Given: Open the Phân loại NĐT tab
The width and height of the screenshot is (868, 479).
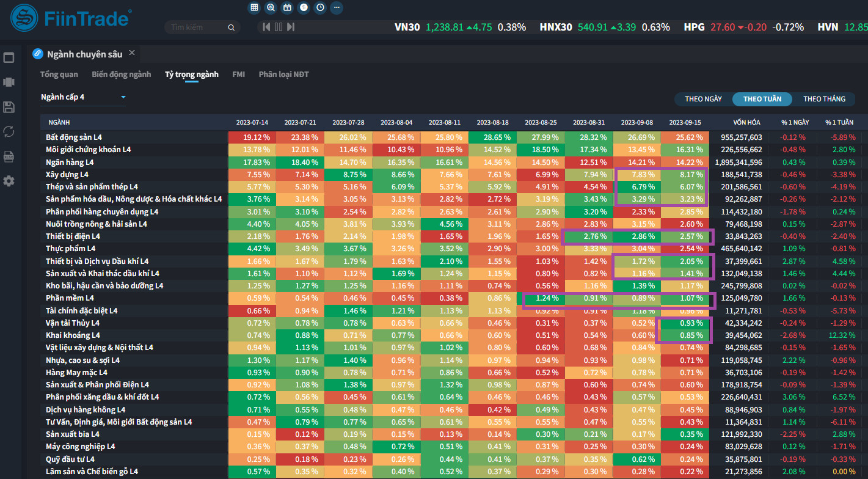Looking at the screenshot, I should 283,75.
